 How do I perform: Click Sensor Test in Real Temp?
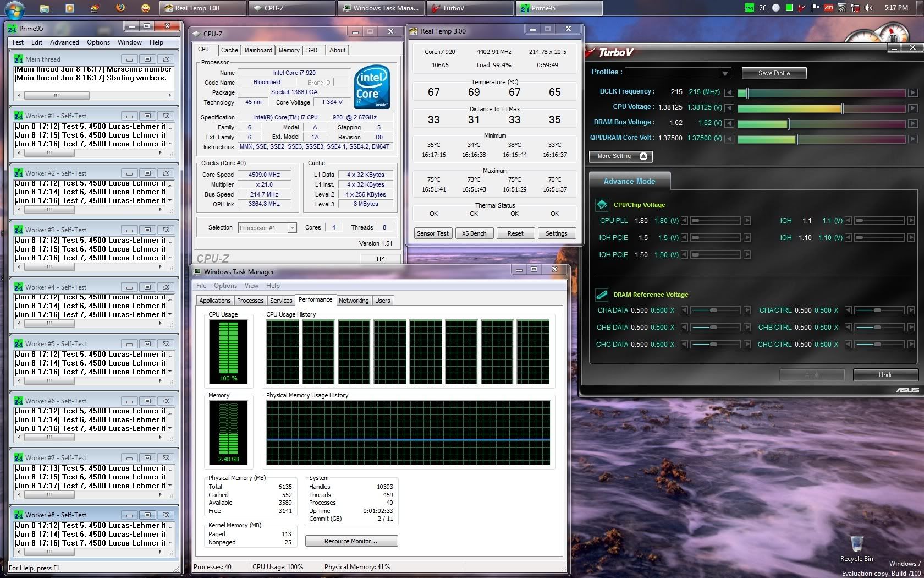click(432, 233)
